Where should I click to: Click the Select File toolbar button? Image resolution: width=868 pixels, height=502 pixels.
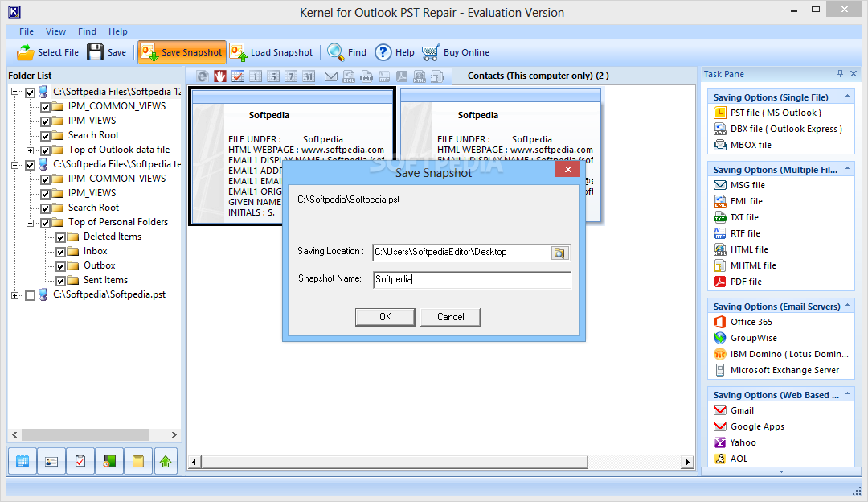click(47, 52)
